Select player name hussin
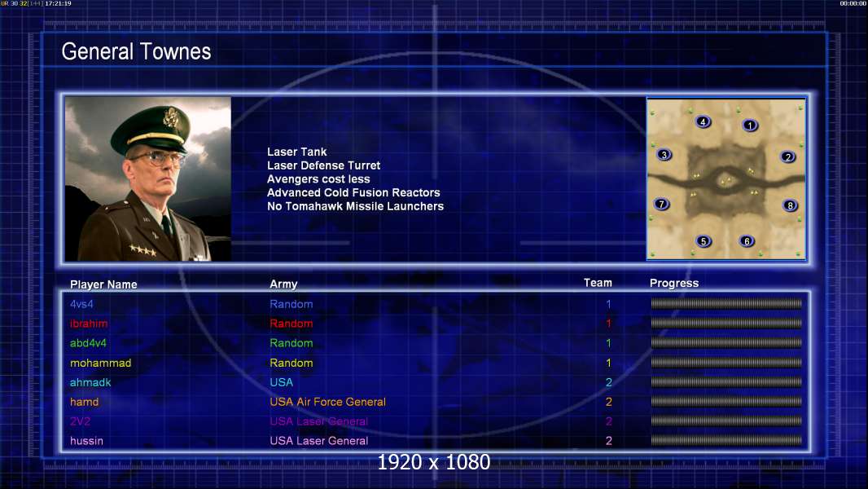868x489 pixels. point(86,441)
